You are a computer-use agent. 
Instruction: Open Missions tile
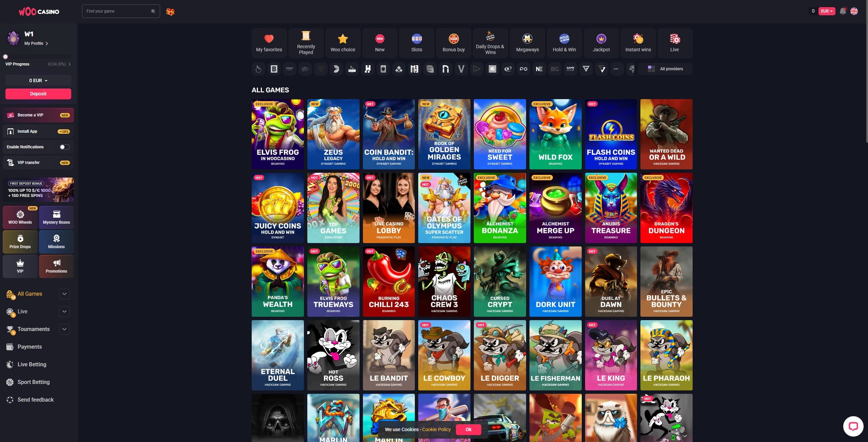pos(56,242)
